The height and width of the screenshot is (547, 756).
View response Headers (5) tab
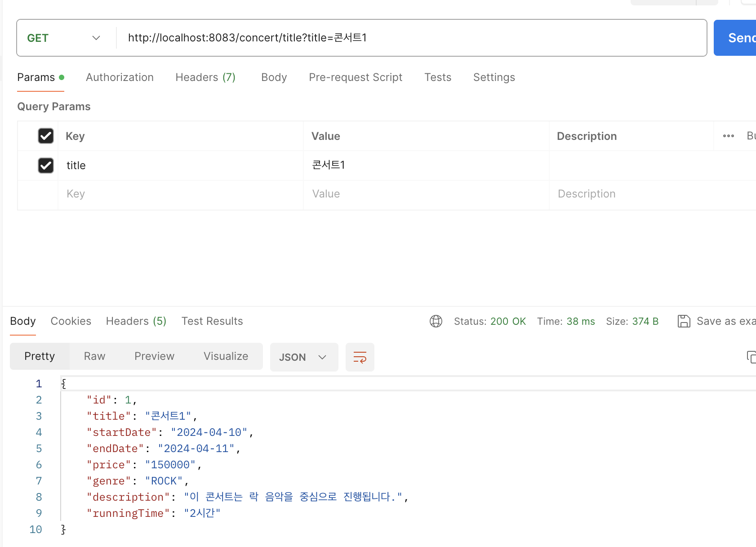pos(136,321)
